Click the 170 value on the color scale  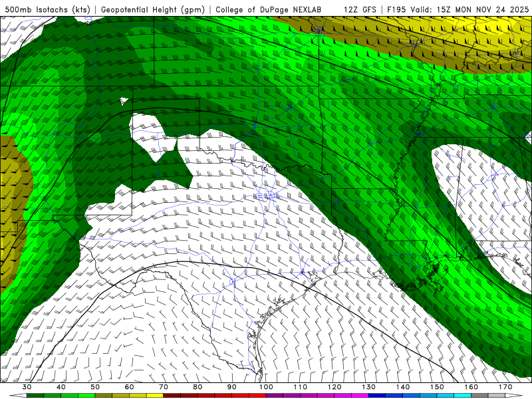505,387
